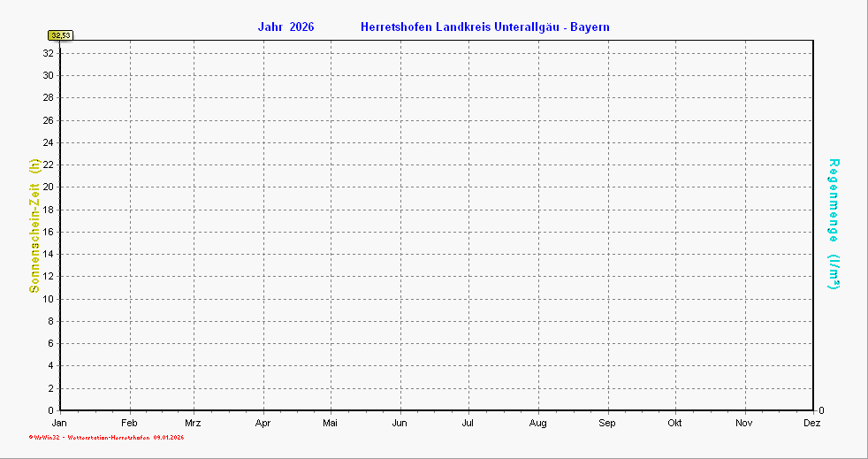The width and height of the screenshot is (868, 459).
Task: Select the Dez month label
Action: tap(811, 423)
